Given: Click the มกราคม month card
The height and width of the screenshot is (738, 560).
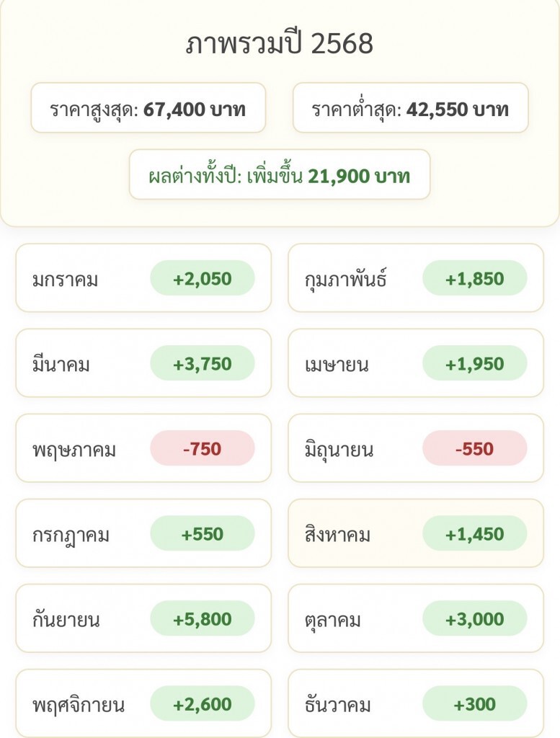Looking at the screenshot, I should click(x=143, y=278).
